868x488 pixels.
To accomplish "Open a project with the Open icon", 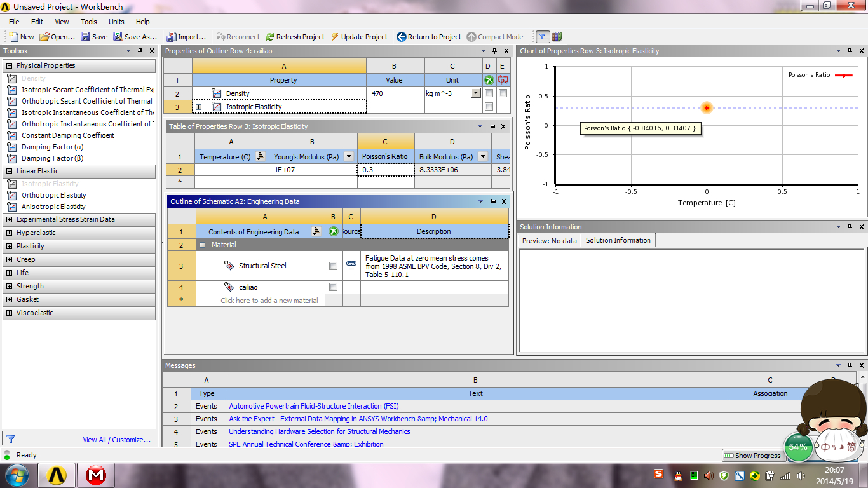I will coord(44,37).
